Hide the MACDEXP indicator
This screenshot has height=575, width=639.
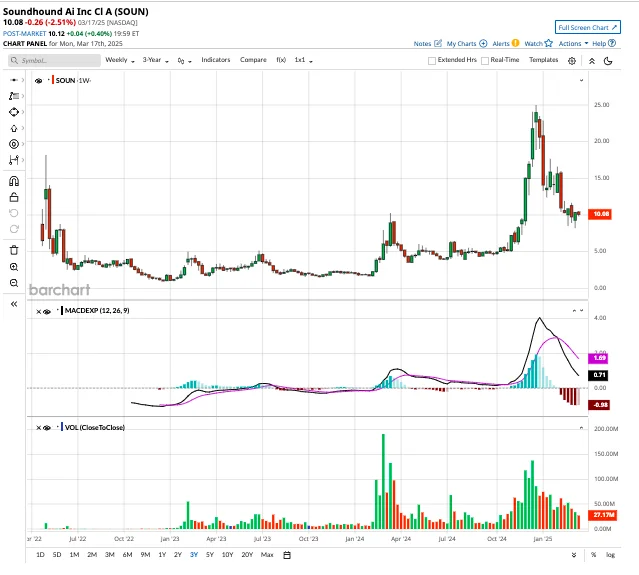point(47,312)
